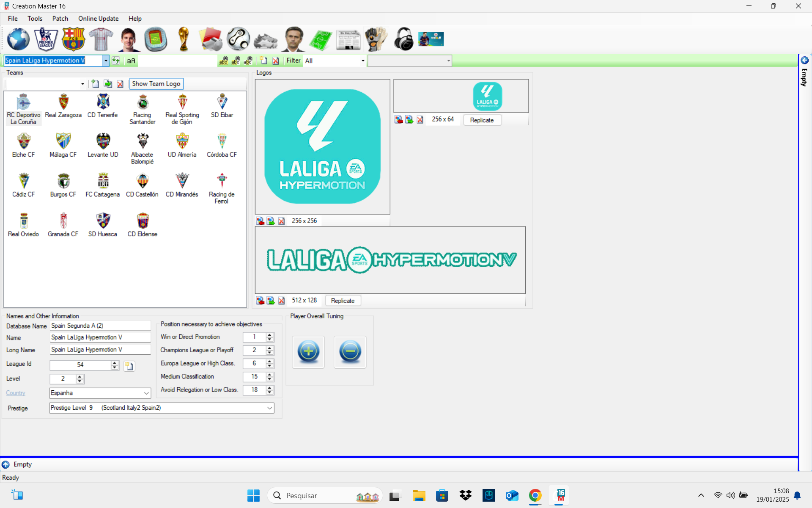Click the FIFA 16 cover image icon
The height and width of the screenshot is (508, 812).
point(431,39)
